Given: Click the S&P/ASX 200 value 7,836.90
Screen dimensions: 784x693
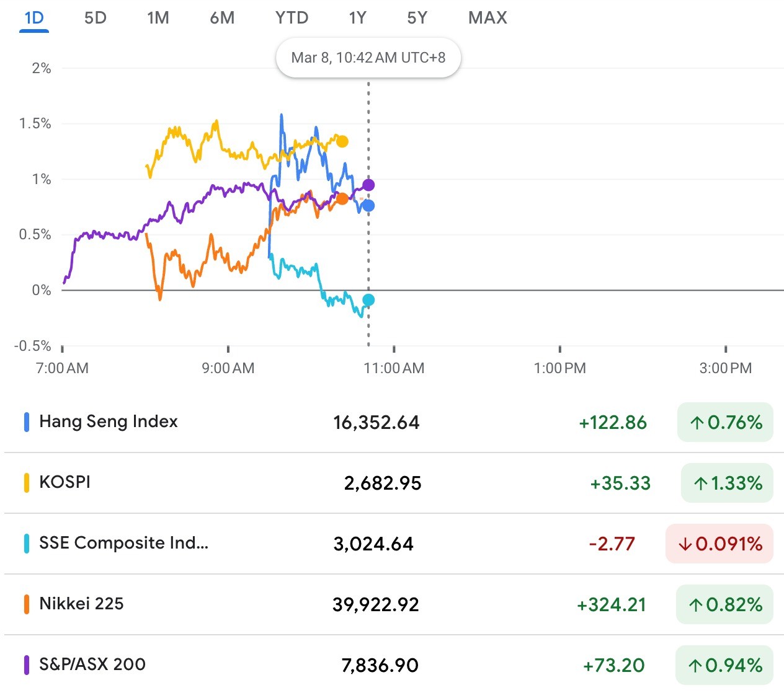Looking at the screenshot, I should pyautogui.click(x=380, y=666).
